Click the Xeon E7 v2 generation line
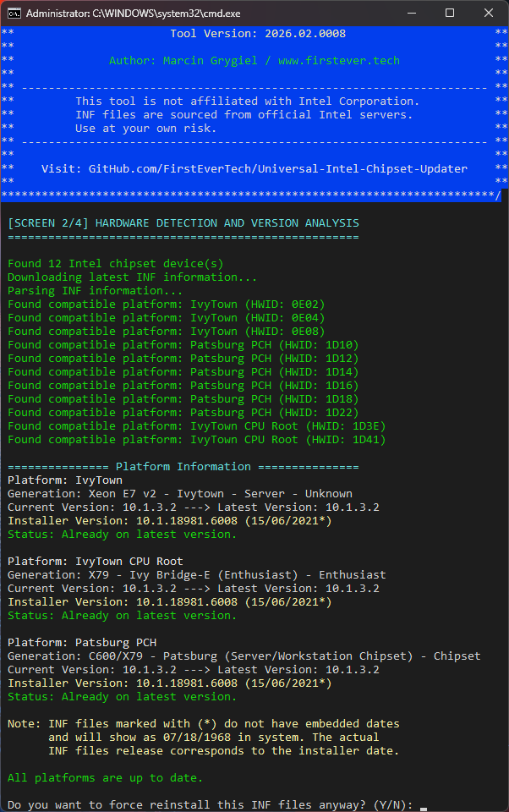The width and height of the screenshot is (509, 812). point(179,494)
